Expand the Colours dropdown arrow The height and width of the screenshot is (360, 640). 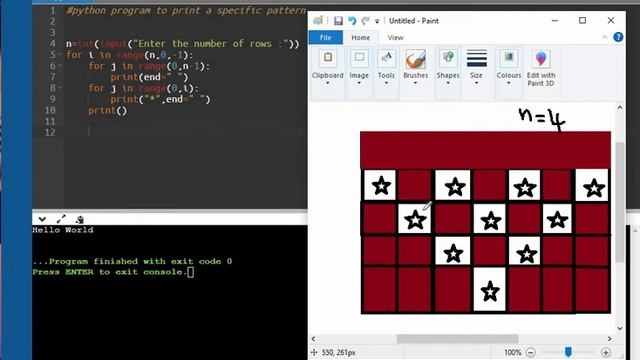[509, 83]
